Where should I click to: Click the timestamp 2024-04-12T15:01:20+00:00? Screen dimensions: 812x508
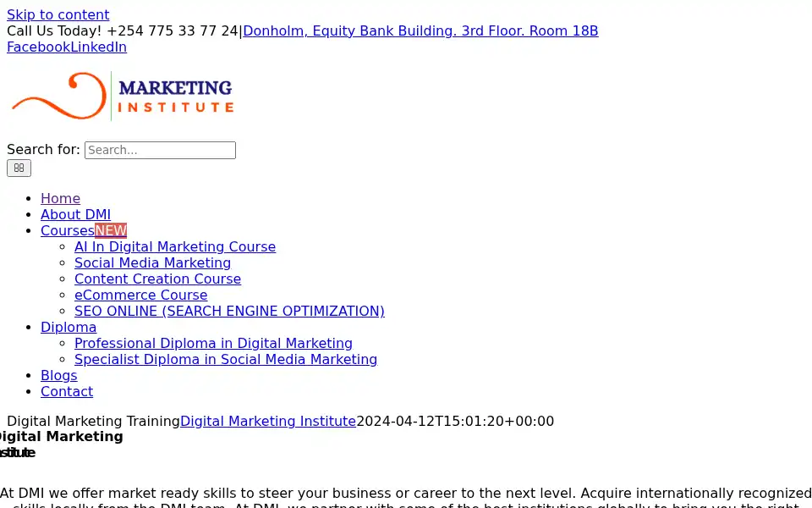click(x=455, y=421)
